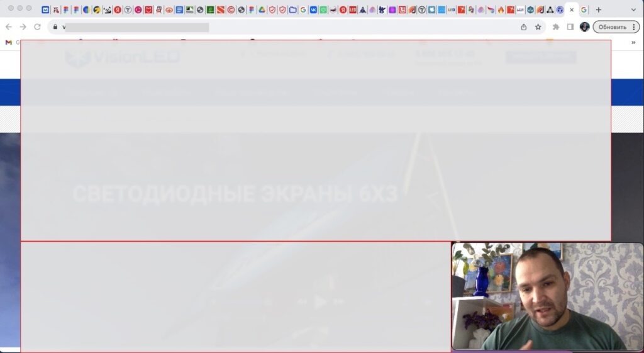
Task: Switch to the blue folder tab
Action: click(293, 10)
